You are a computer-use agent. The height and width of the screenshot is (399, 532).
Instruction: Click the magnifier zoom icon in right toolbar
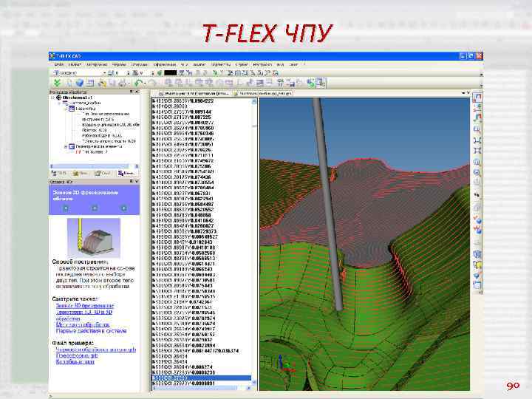coord(477,129)
